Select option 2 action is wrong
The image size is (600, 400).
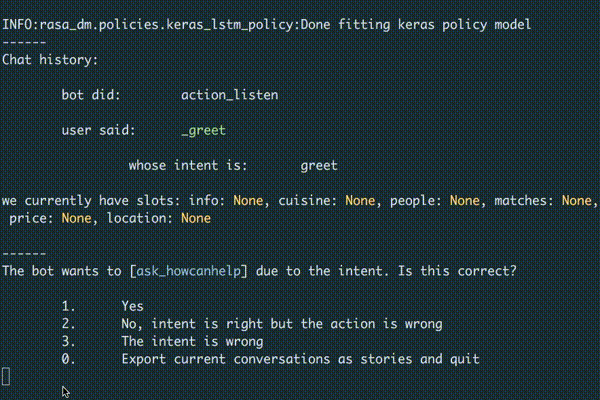252,324
